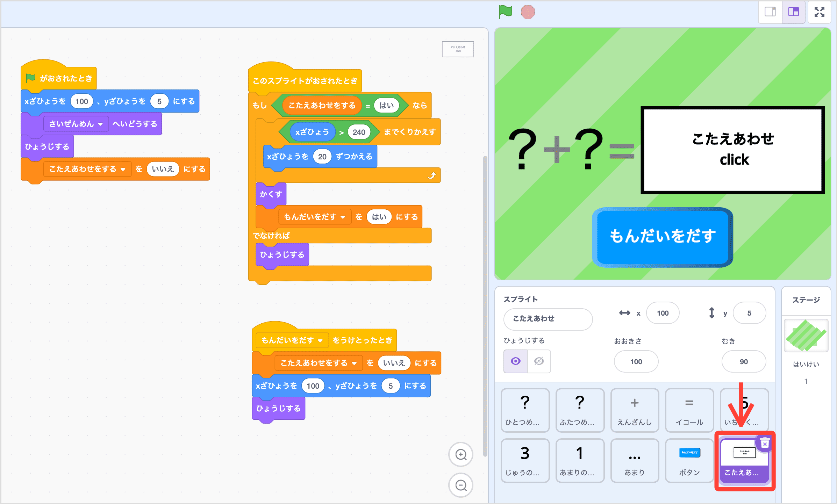Viewport: 837px width, 504px height.
Task: Enter fullscreen presentation mode
Action: point(820,12)
